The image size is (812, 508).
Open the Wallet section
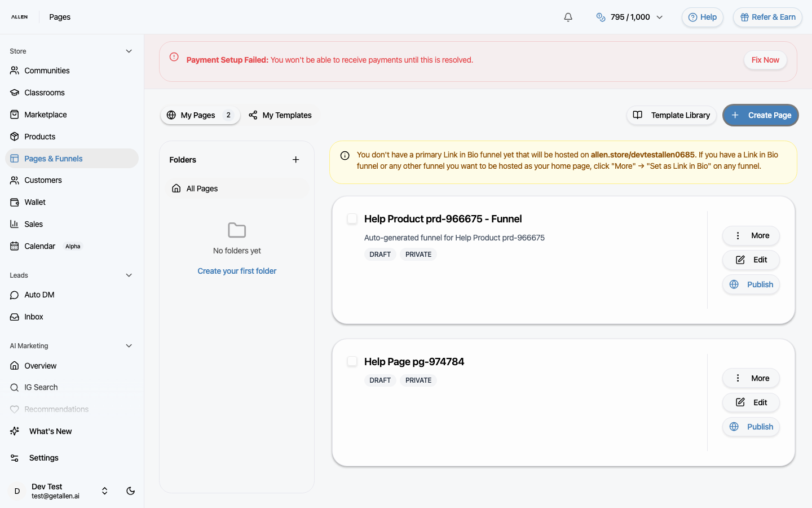tap(35, 202)
